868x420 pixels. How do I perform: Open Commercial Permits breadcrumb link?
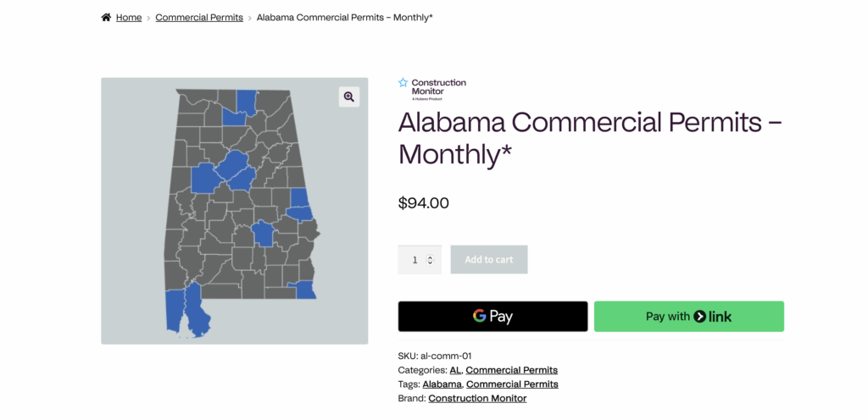[199, 17]
